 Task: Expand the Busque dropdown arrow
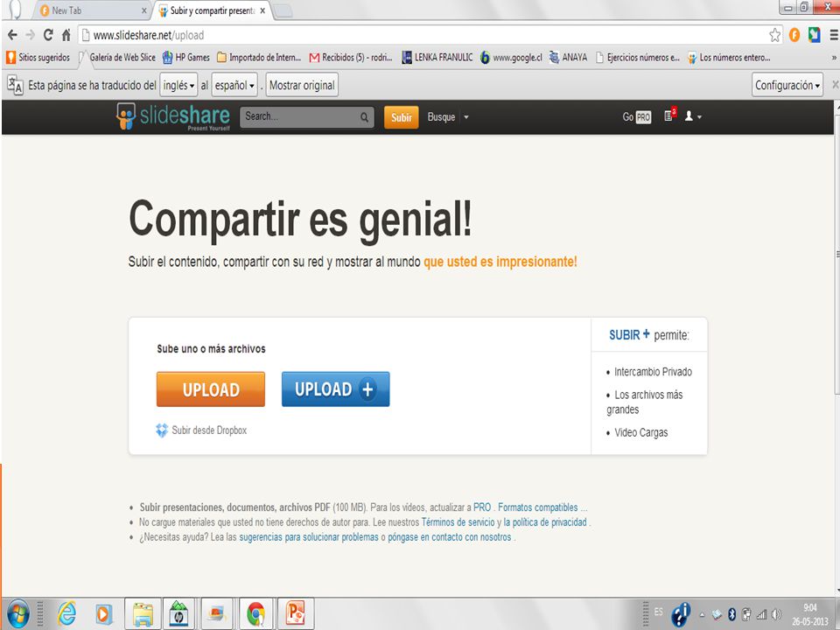(x=466, y=116)
